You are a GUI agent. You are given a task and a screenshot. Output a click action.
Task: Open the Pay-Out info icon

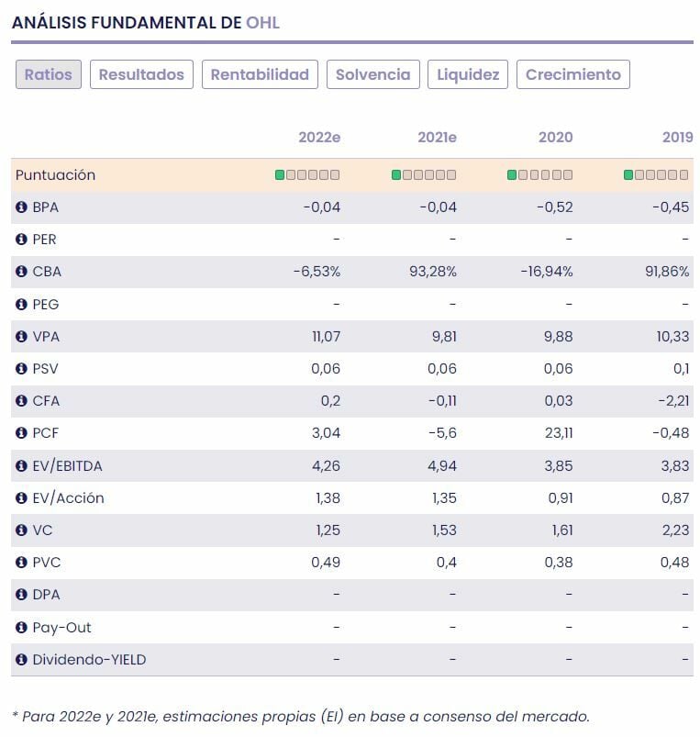pyautogui.click(x=21, y=628)
